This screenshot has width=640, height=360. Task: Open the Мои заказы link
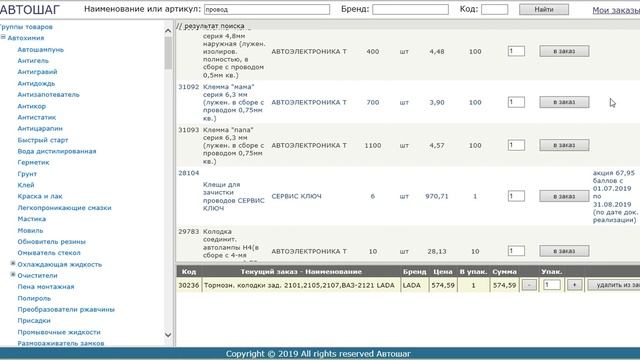point(616,10)
